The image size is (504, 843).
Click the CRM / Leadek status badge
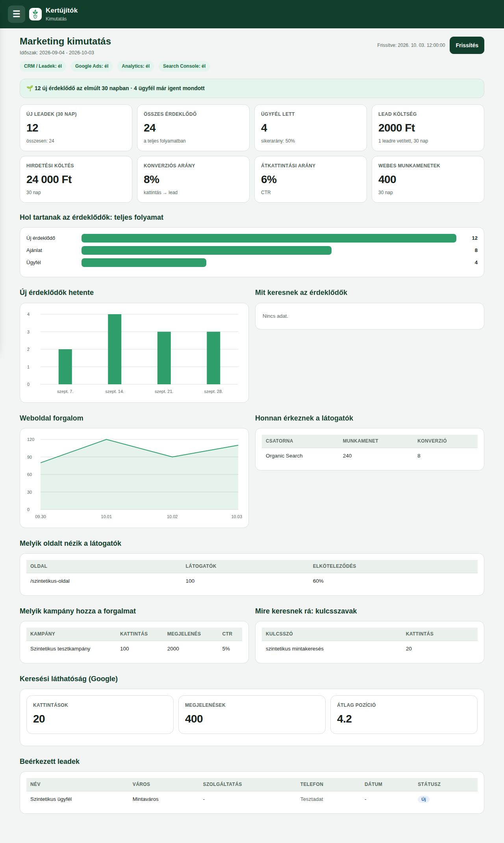(x=43, y=66)
